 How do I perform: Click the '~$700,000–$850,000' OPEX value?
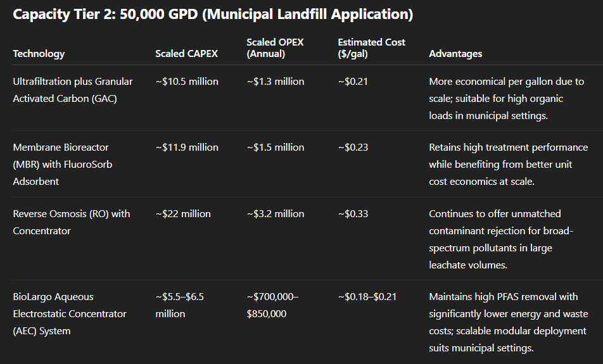pos(272,305)
